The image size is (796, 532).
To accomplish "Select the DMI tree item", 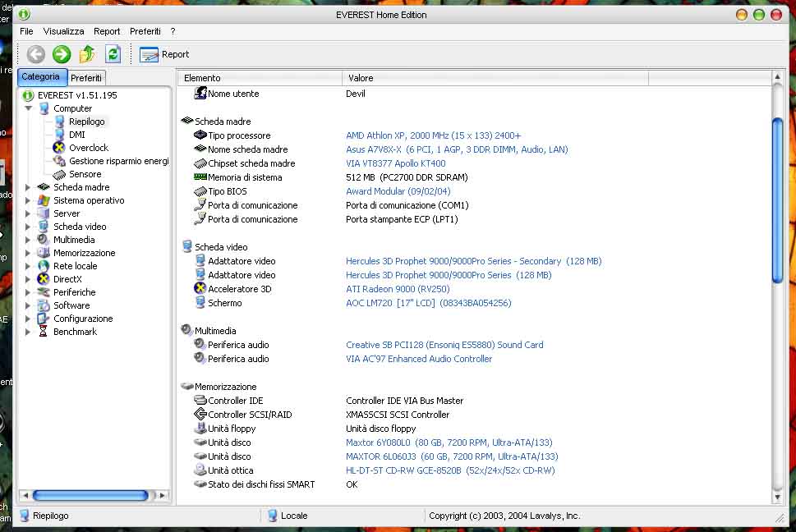I will pyautogui.click(x=77, y=135).
